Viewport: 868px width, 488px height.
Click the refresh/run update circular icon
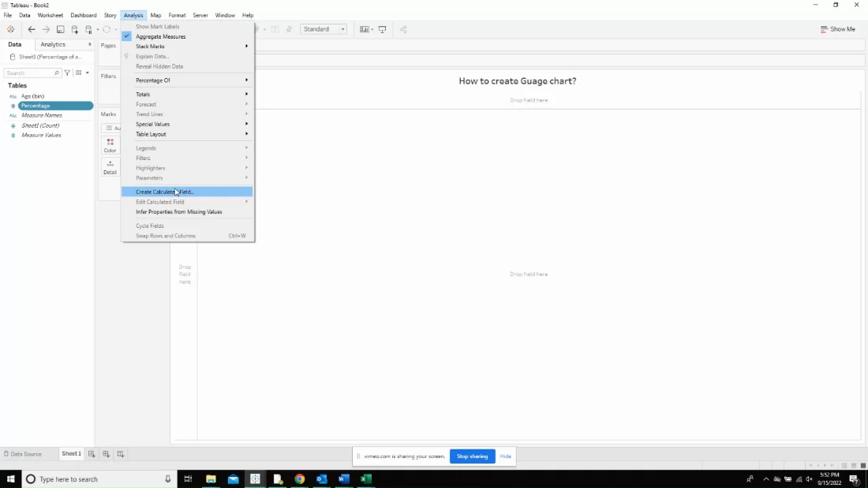pyautogui.click(x=107, y=29)
